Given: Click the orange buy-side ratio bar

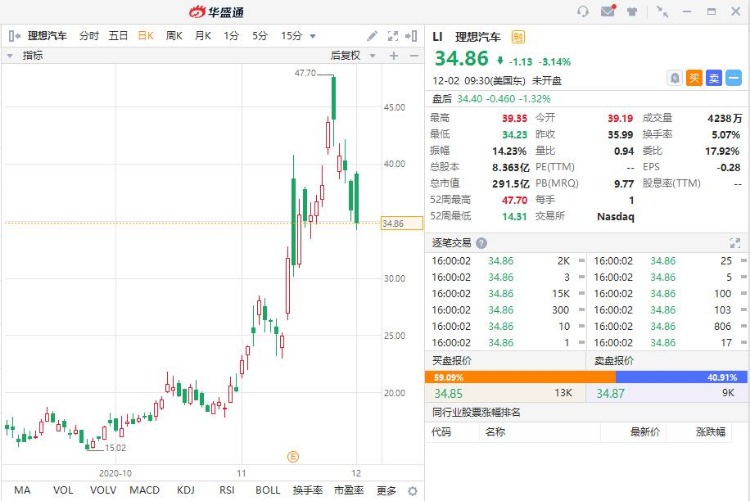Looking at the screenshot, I should point(520,378).
